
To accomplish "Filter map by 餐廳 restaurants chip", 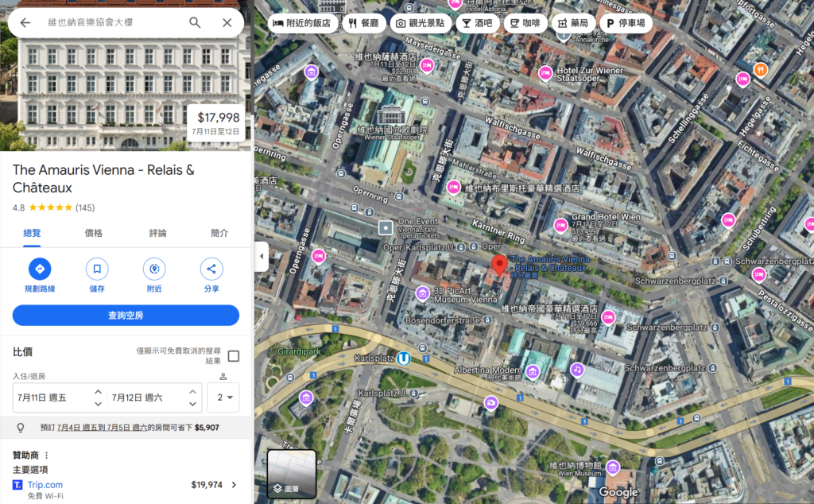I will tap(362, 23).
